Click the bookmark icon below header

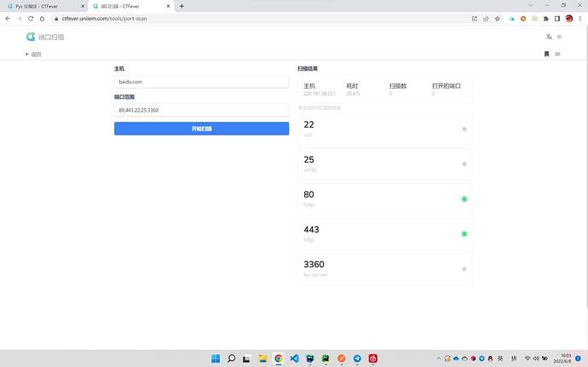(x=546, y=54)
